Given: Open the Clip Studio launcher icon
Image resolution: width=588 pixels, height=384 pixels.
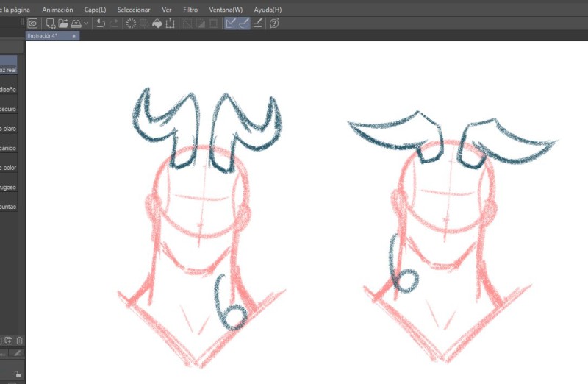Looking at the screenshot, I should (x=32, y=24).
